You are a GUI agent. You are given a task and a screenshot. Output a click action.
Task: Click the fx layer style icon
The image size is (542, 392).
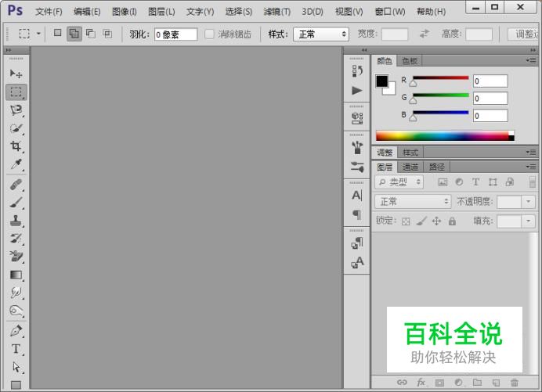[x=421, y=383]
